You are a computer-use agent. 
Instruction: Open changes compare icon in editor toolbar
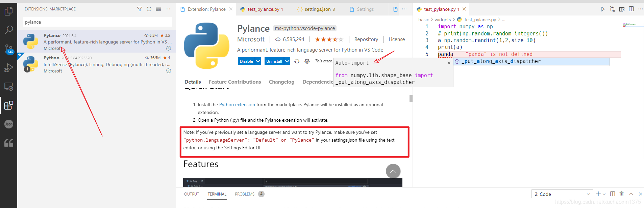(x=612, y=9)
